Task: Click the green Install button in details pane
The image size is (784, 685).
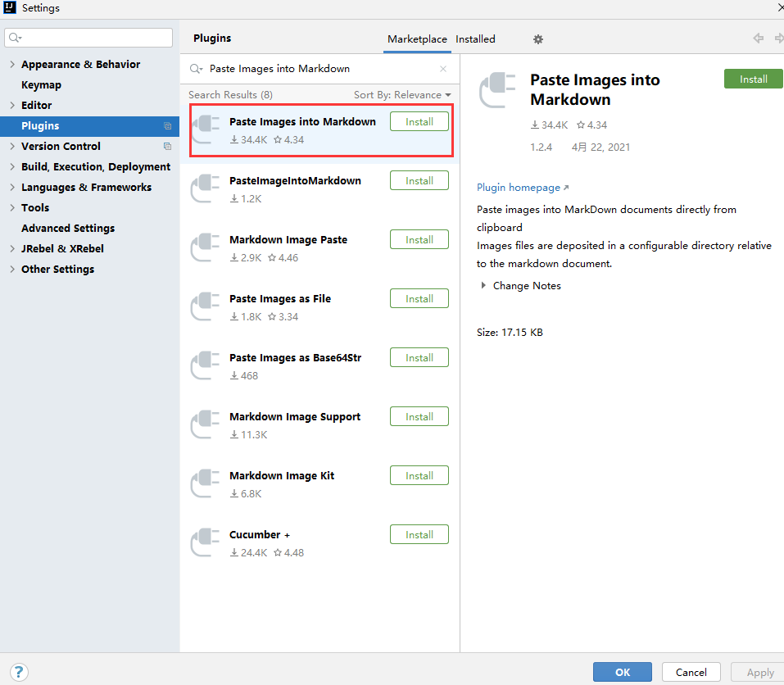Action: click(x=753, y=79)
